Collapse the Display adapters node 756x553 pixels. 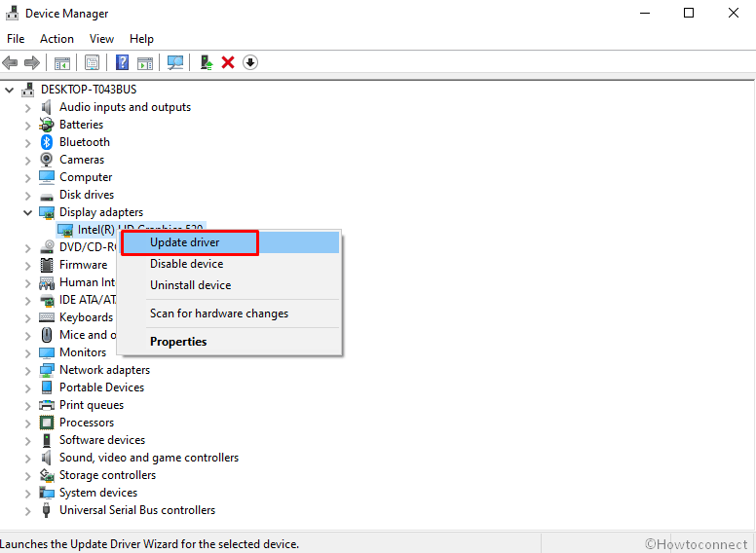tap(28, 212)
